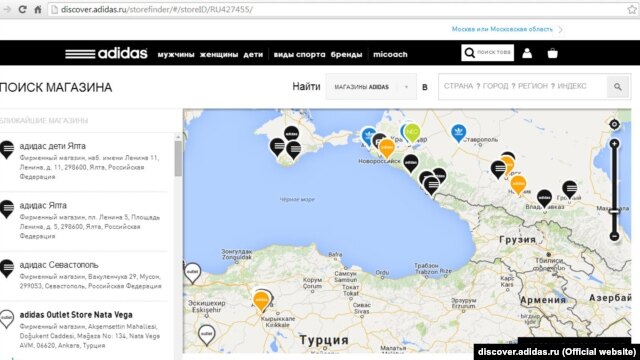Click the browser reload icon
Image resolution: width=640 pixels, height=360 pixels.
[22, 9]
